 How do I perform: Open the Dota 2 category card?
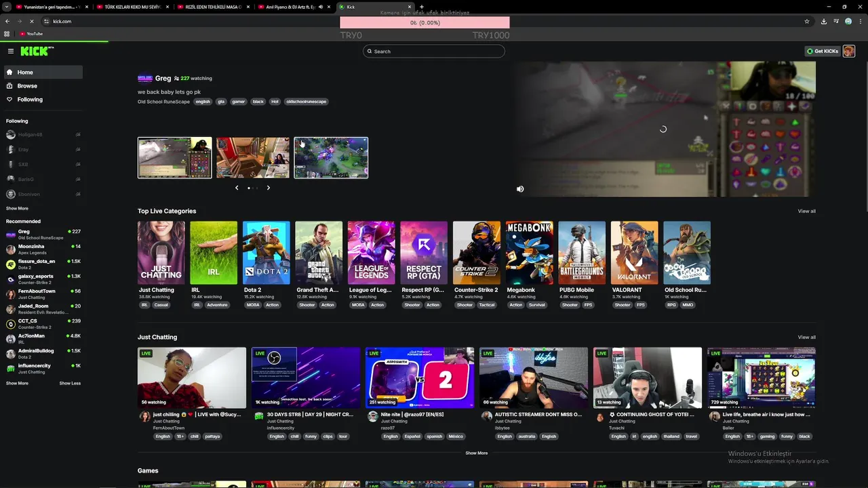(267, 253)
